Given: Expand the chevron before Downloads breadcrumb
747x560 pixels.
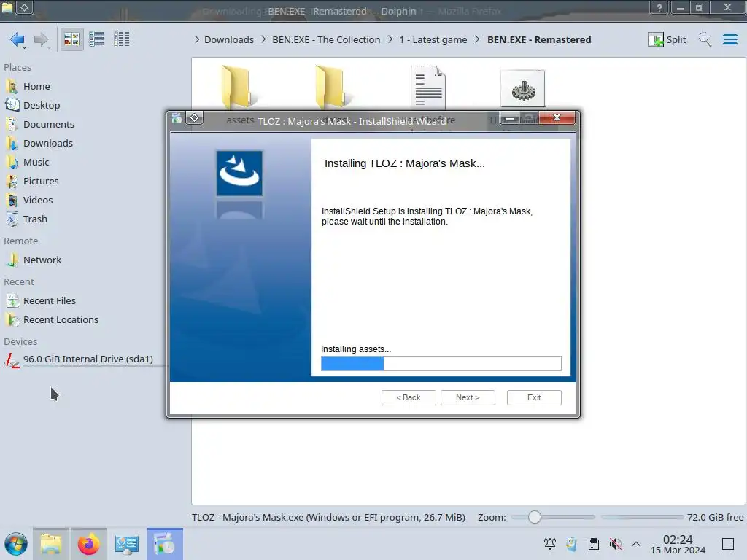Looking at the screenshot, I should click(197, 39).
